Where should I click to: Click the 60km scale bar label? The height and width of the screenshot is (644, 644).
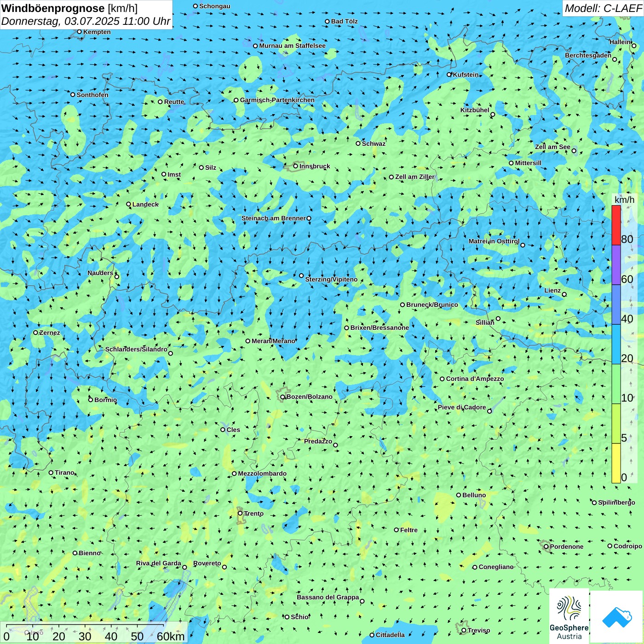[x=171, y=636]
